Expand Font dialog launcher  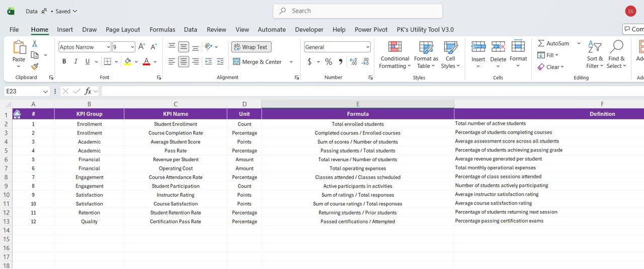[x=159, y=78]
